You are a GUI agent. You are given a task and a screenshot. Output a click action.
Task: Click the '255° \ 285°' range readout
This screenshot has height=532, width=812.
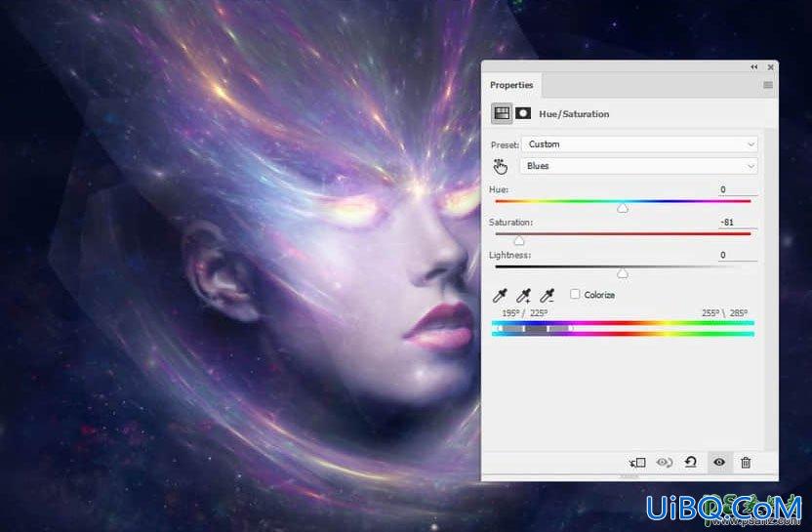click(x=724, y=313)
